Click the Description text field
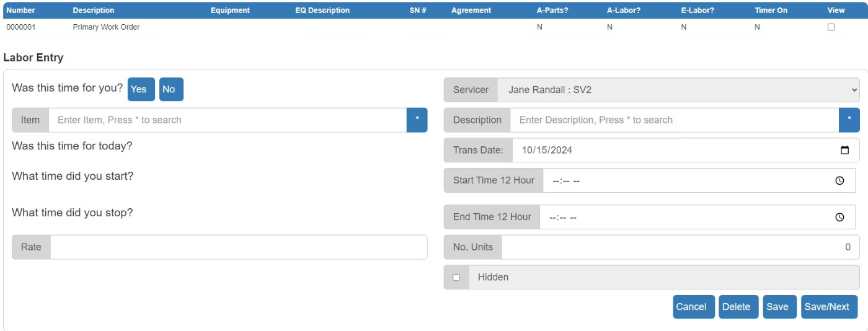 tap(673, 120)
